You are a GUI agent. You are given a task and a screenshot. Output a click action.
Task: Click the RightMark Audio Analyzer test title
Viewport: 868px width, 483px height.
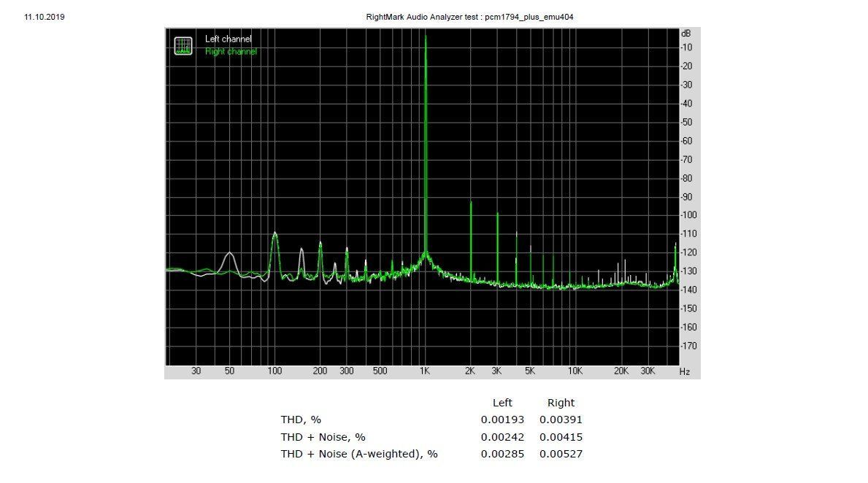pos(469,18)
